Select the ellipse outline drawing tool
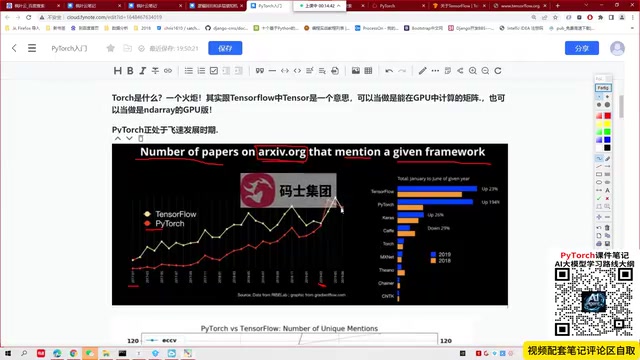Screen dimensions: 640x360 [599, 182]
